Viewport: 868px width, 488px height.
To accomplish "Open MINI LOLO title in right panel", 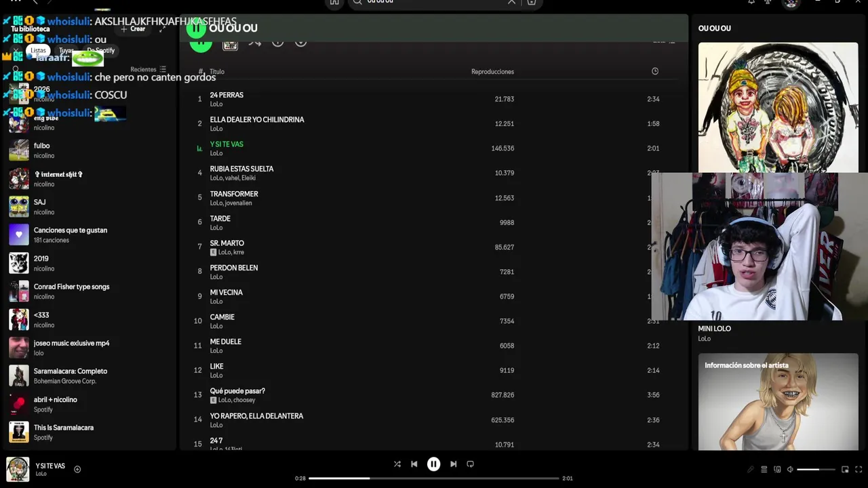I will tap(715, 329).
